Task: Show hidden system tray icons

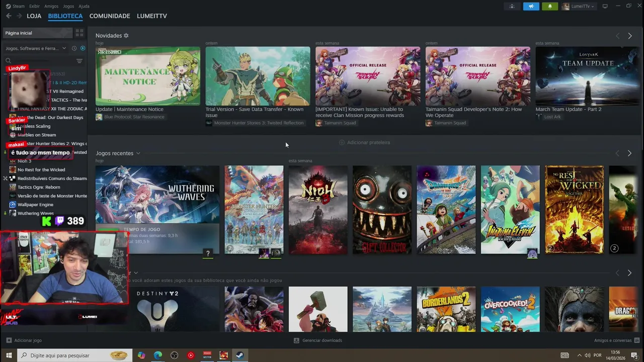Action: 579,355
